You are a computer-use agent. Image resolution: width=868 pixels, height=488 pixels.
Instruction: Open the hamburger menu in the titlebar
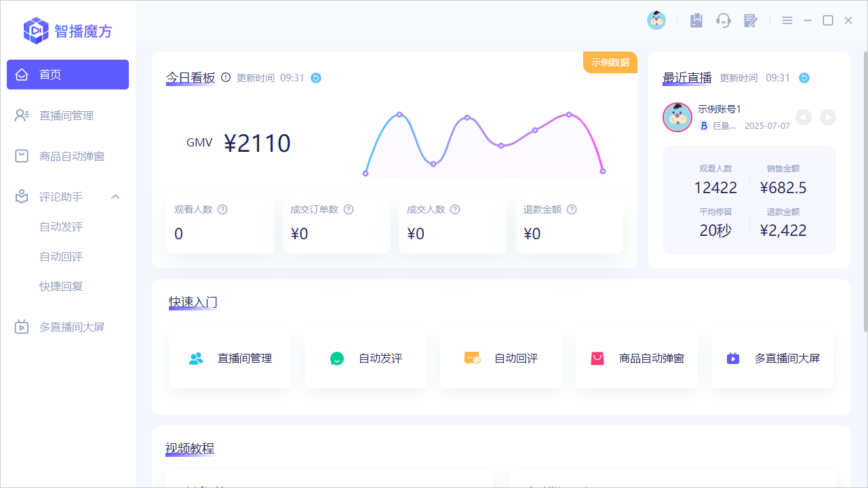click(x=787, y=20)
